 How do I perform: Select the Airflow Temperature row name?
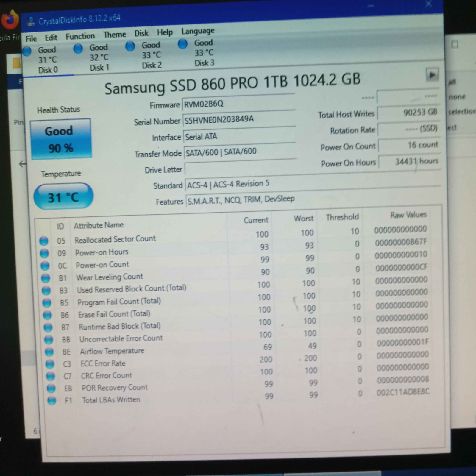pos(112,351)
